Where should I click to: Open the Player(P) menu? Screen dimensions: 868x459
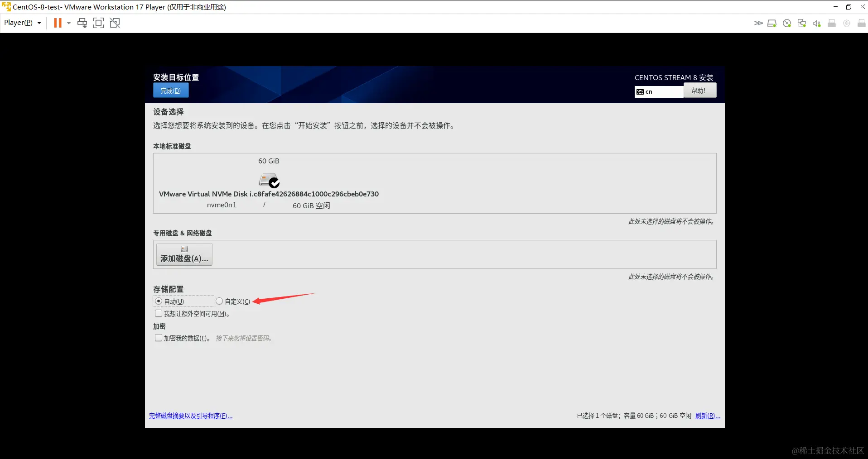[x=23, y=23]
